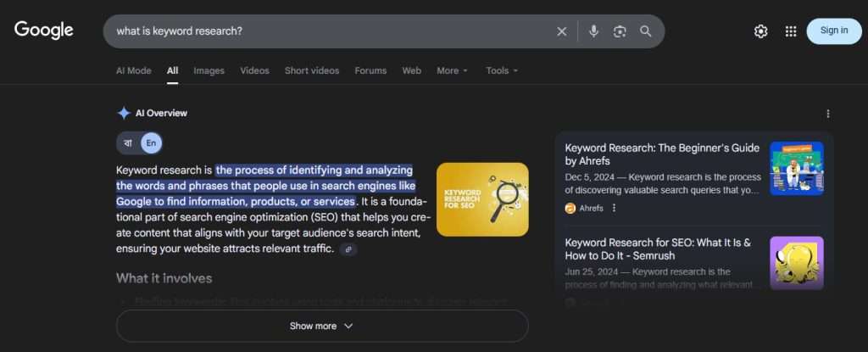Open the Google apps grid
The height and width of the screenshot is (352, 868).
coord(791,31)
